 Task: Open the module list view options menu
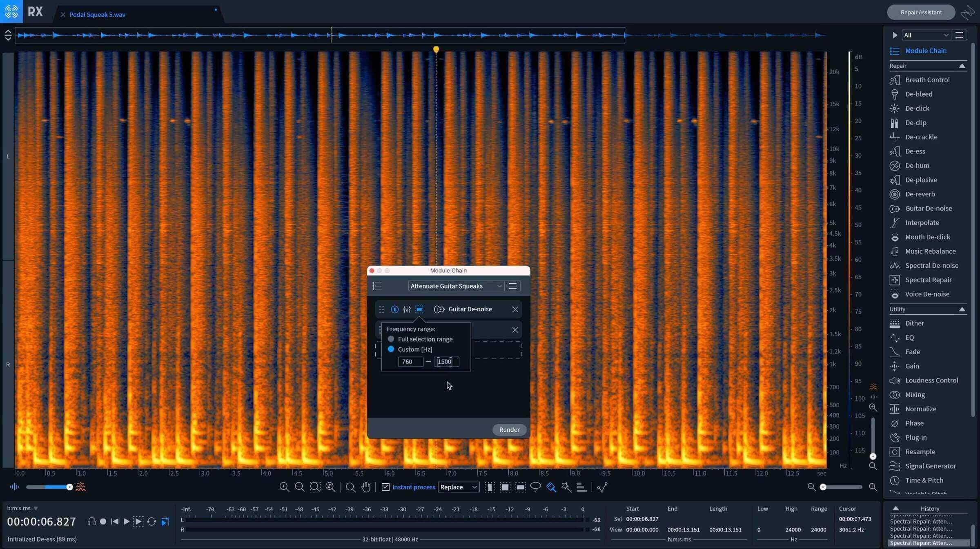click(959, 35)
